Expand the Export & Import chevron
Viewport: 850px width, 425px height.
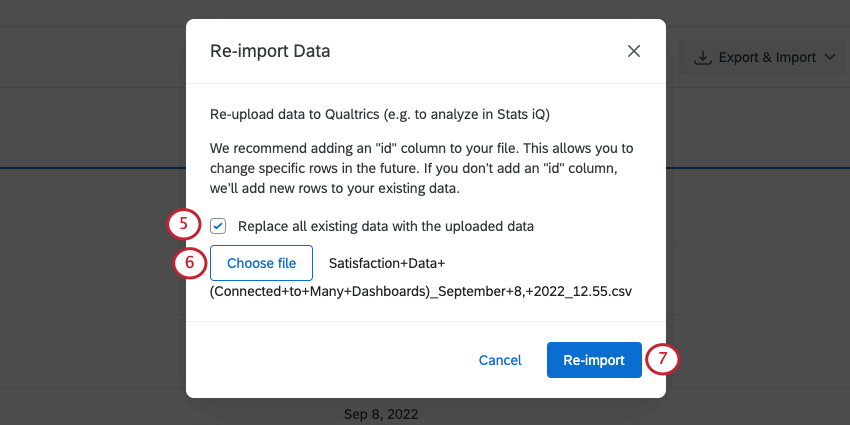click(831, 58)
